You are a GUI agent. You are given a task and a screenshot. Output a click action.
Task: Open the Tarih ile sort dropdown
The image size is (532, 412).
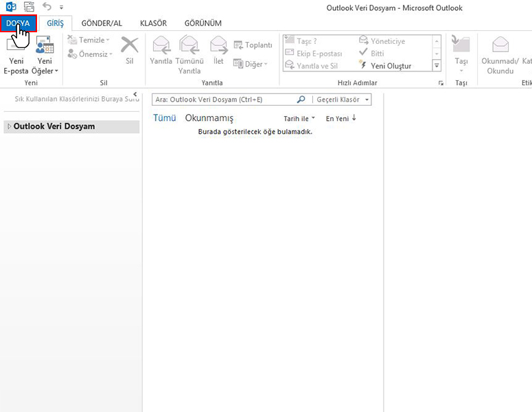(x=299, y=119)
